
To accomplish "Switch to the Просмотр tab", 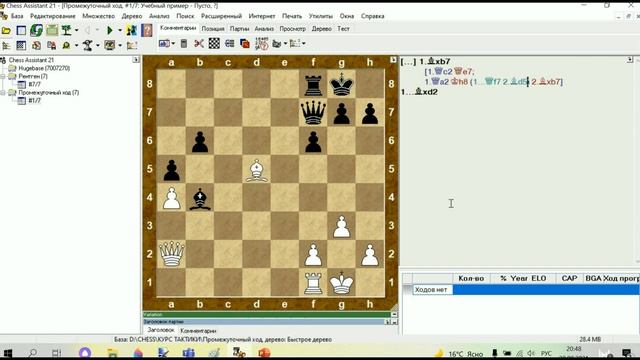I will tap(292, 29).
